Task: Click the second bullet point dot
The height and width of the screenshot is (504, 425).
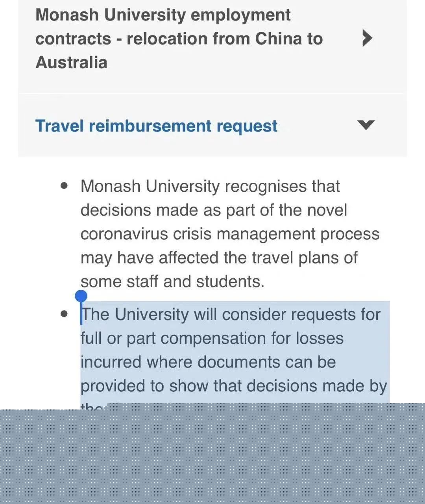Action: pos(65,314)
